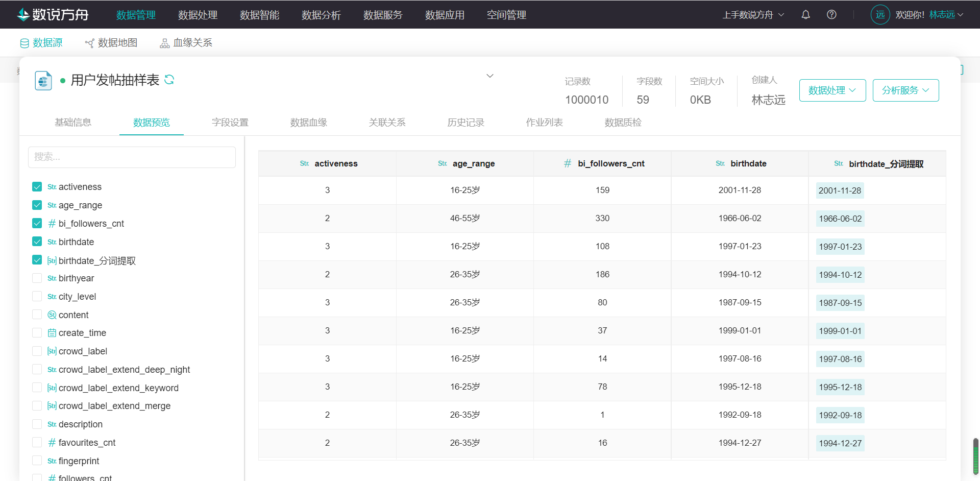
Task: Go to the 血缘关系 page link
Action: 193,43
